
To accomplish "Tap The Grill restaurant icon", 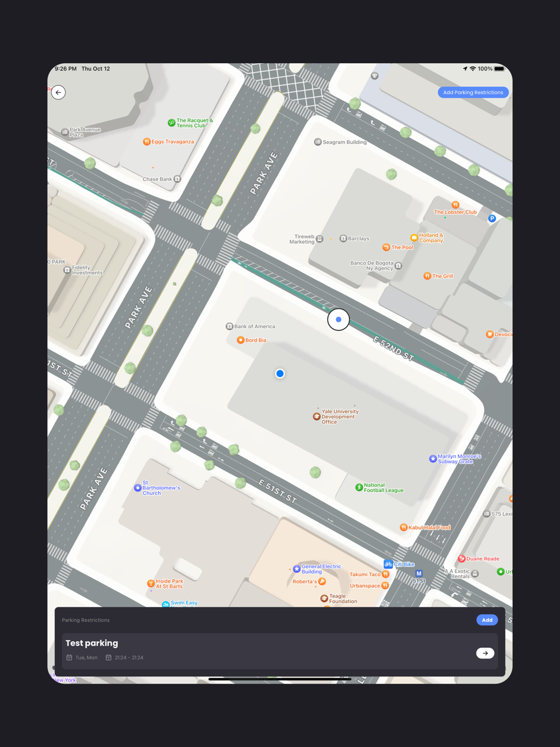I will pos(427,276).
